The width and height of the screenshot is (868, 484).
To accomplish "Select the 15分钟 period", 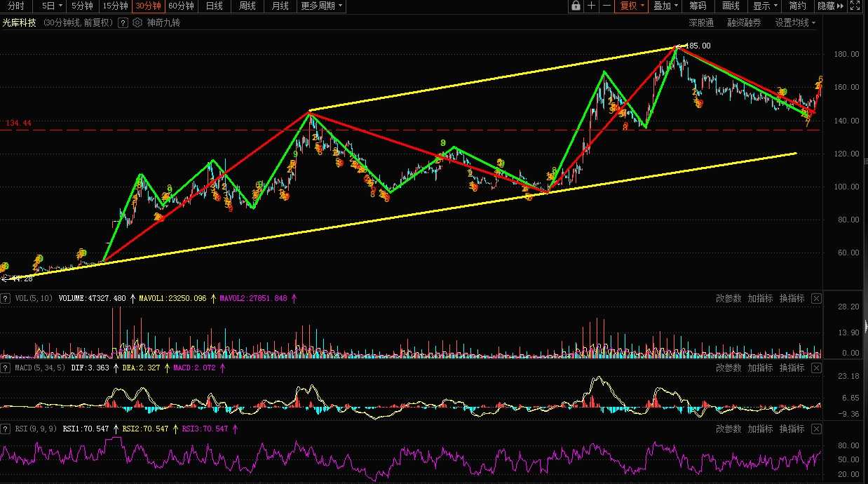I will (115, 6).
